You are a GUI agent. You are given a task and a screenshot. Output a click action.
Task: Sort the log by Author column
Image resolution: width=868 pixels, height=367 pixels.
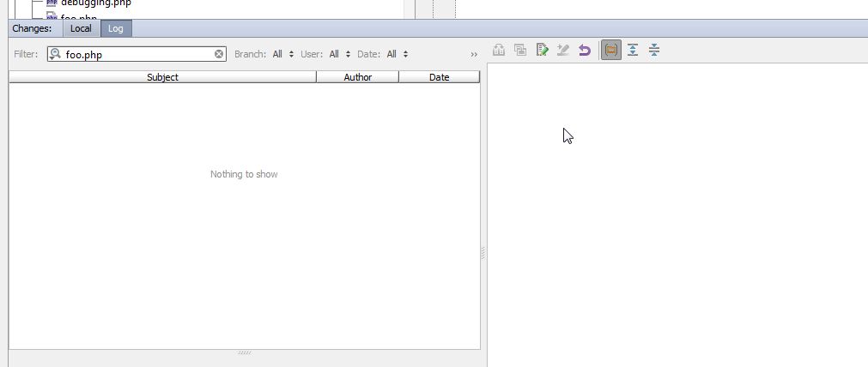pos(358,77)
